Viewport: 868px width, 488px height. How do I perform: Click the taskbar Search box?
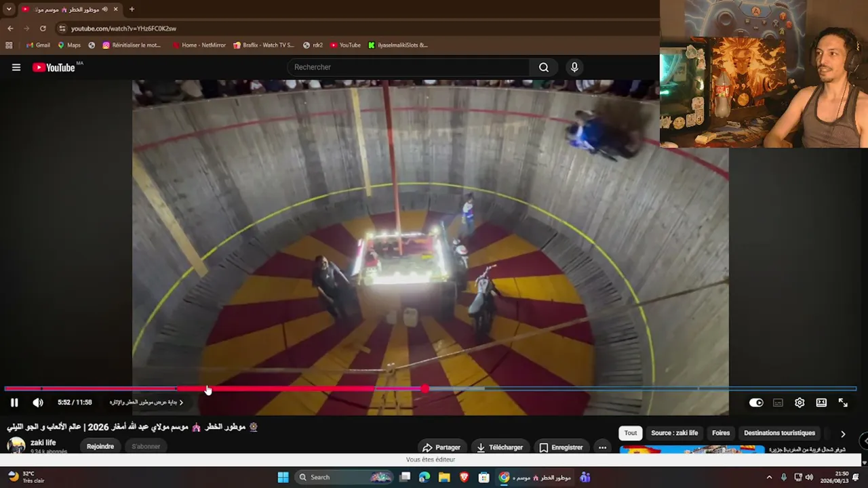coord(343,477)
